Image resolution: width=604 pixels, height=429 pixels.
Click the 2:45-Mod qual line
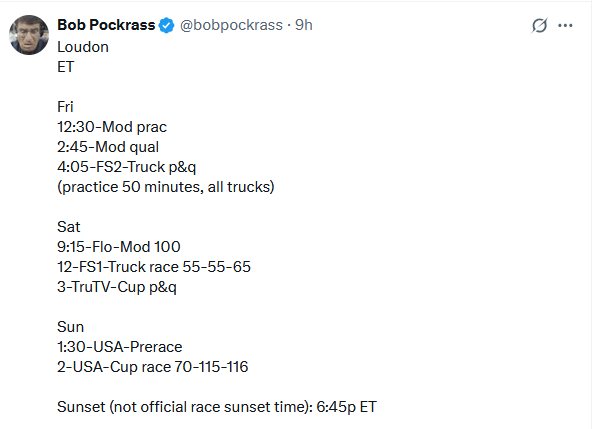pos(108,147)
